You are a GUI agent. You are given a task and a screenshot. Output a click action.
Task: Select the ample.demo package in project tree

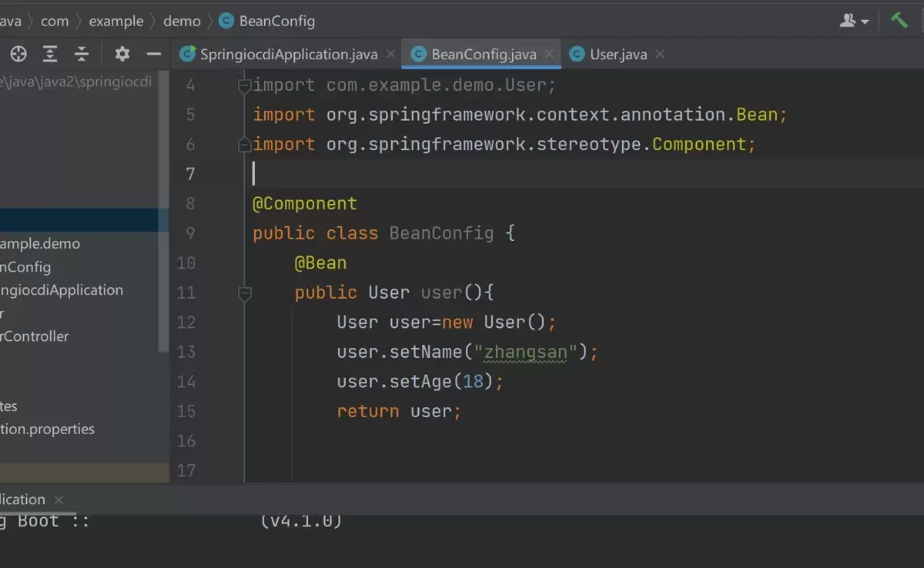tap(40, 243)
